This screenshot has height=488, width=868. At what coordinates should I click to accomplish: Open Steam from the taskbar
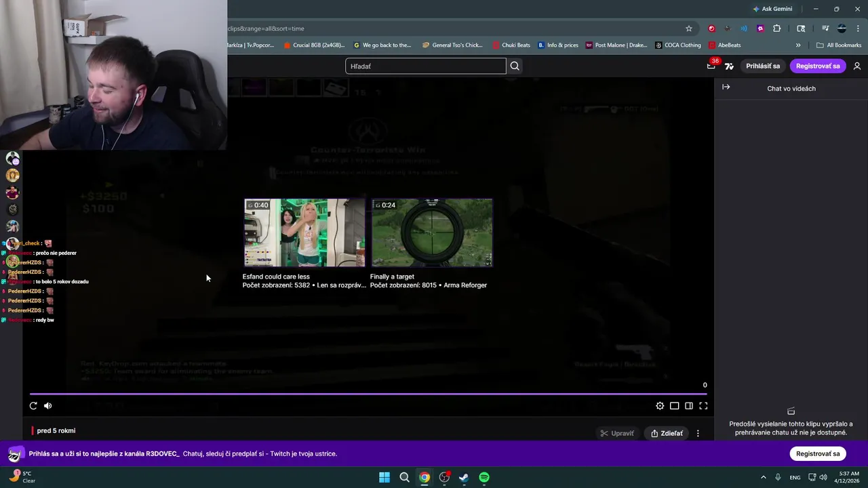[x=464, y=477]
